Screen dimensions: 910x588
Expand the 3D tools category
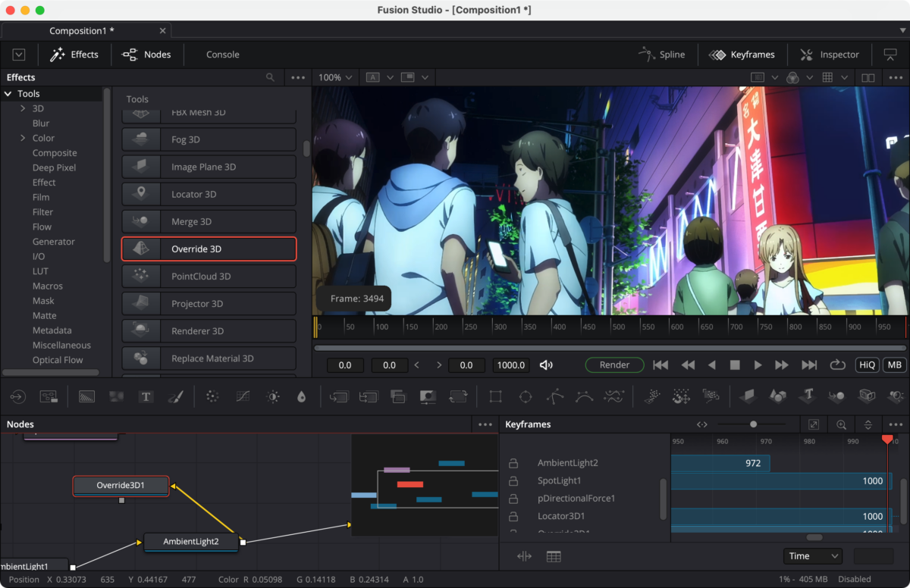click(23, 108)
